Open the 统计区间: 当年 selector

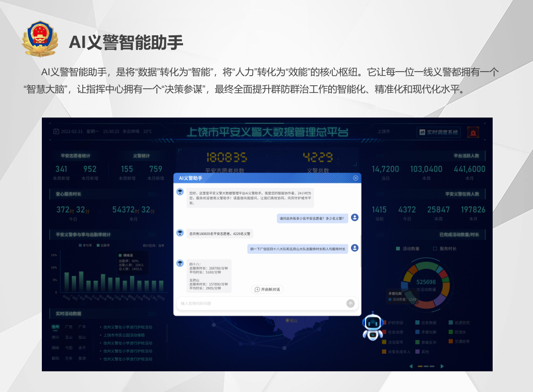point(154,246)
